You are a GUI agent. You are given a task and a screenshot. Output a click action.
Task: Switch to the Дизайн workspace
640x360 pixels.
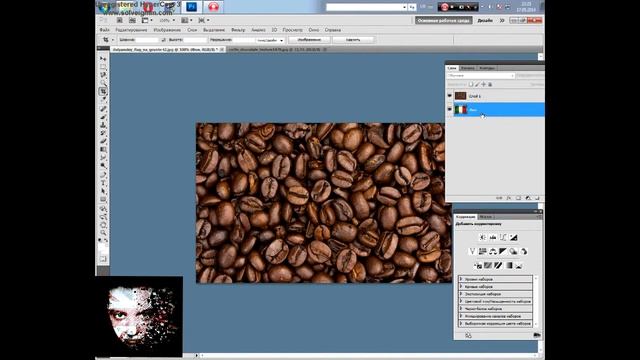[x=485, y=20]
